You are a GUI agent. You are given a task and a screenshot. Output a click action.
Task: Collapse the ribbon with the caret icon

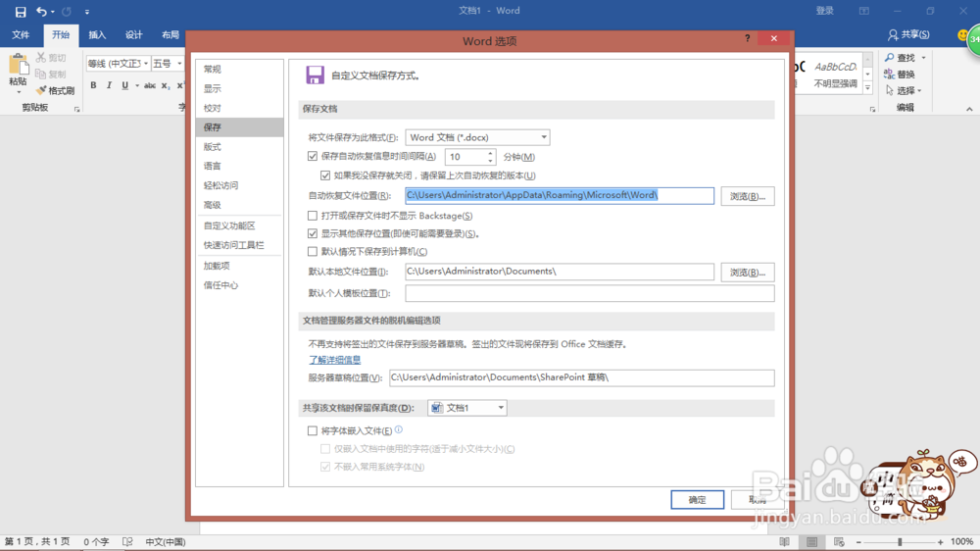click(969, 109)
